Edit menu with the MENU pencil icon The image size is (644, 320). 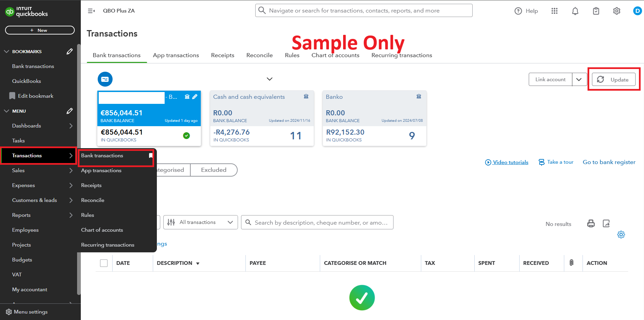70,111
